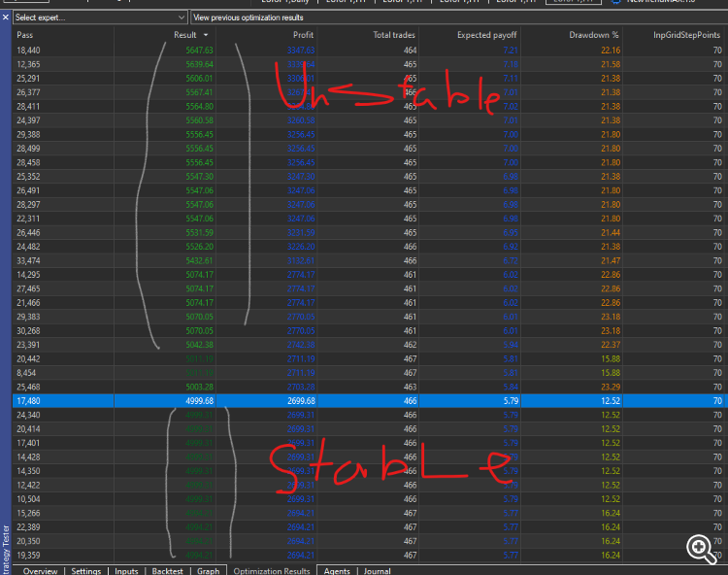The width and height of the screenshot is (728, 575).
Task: Select the row for pass 24,340
Action: coord(370,415)
